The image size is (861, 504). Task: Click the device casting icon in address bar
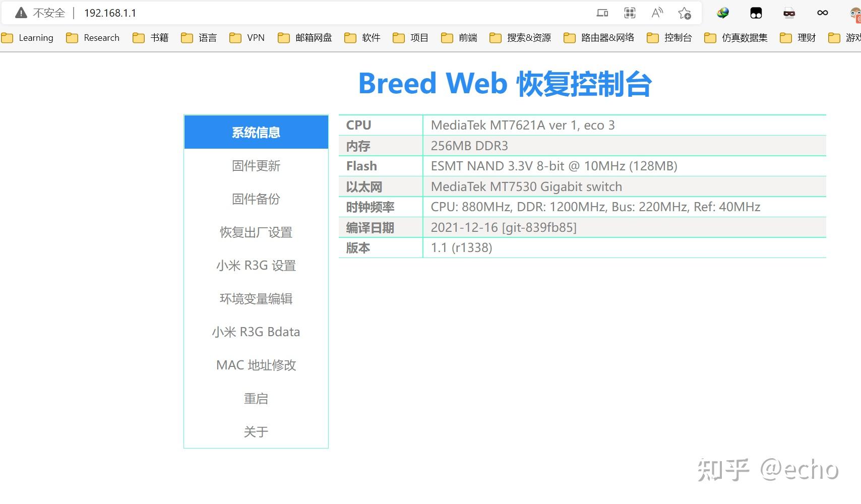coord(602,13)
